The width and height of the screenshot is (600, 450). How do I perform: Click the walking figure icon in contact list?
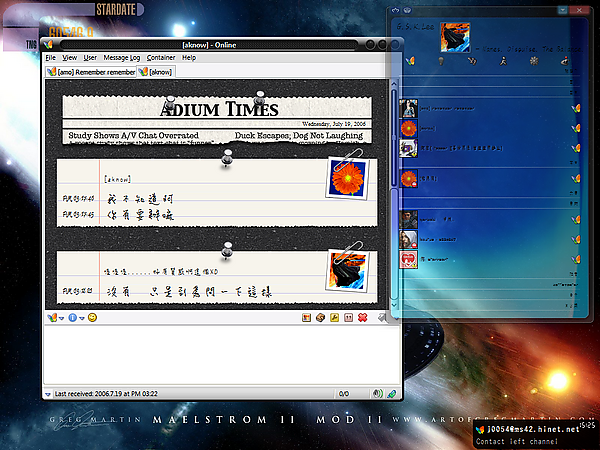point(501,61)
